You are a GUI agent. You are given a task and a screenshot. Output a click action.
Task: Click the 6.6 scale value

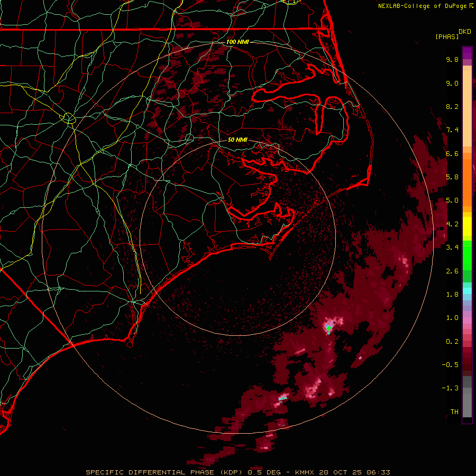(452, 153)
